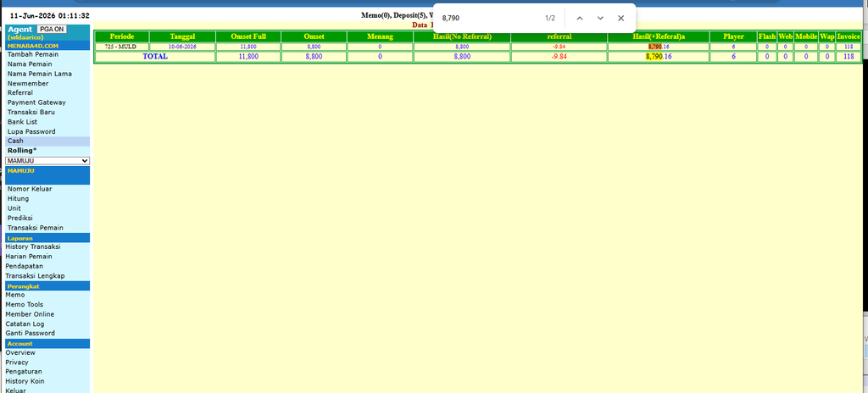Click the Invoice column header
The height and width of the screenshot is (393, 868).
[x=849, y=36]
